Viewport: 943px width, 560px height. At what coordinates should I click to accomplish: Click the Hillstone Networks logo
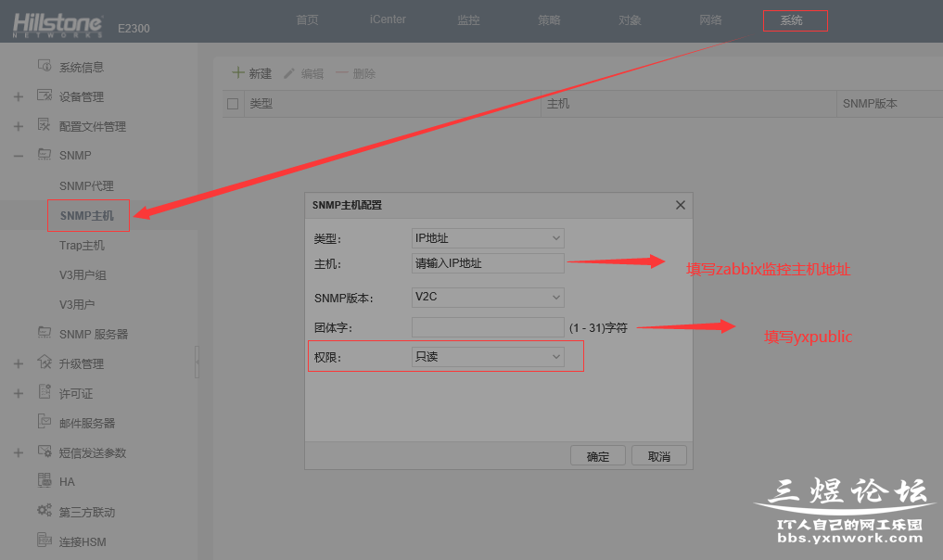(57, 25)
